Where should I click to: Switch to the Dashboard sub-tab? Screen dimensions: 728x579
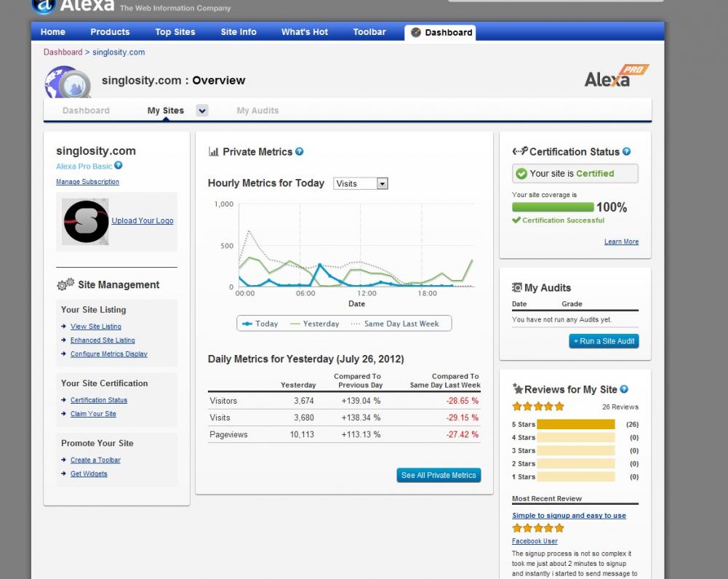click(86, 111)
